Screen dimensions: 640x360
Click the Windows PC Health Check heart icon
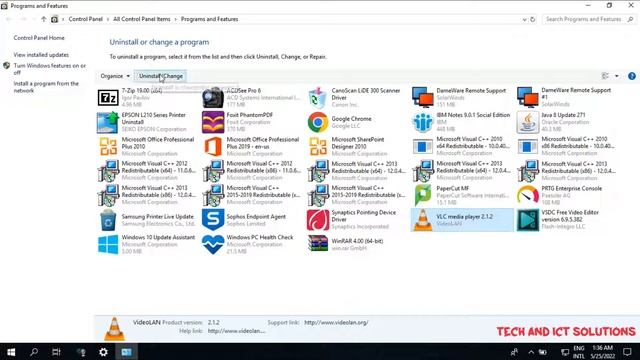(x=213, y=244)
